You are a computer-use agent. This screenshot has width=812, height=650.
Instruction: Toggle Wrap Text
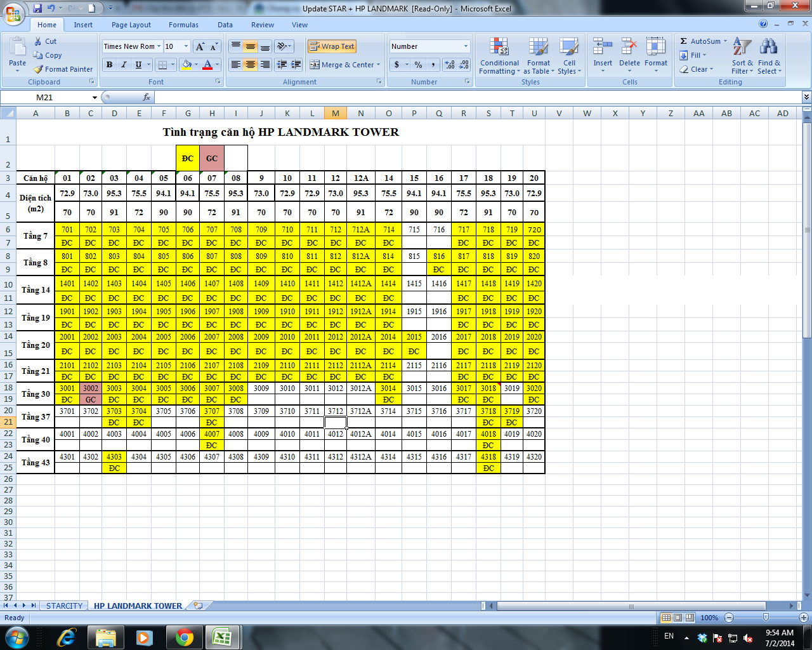(x=332, y=46)
